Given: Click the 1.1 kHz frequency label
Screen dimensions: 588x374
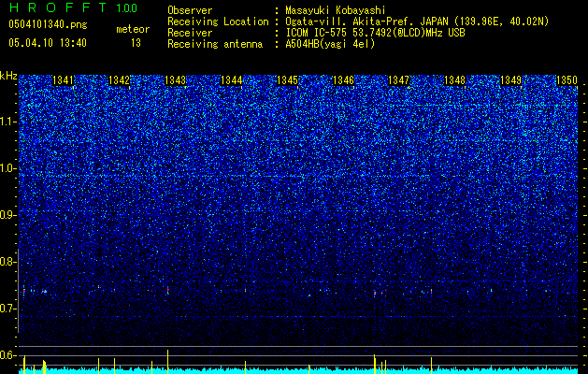Looking at the screenshot, I should click(8, 122).
